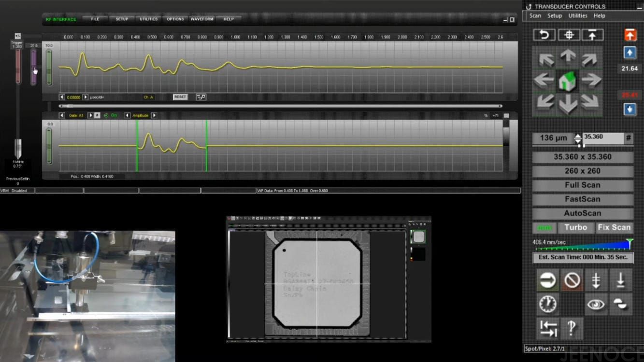Open the WAVEFORM menu
644x362 pixels.
pyautogui.click(x=202, y=19)
